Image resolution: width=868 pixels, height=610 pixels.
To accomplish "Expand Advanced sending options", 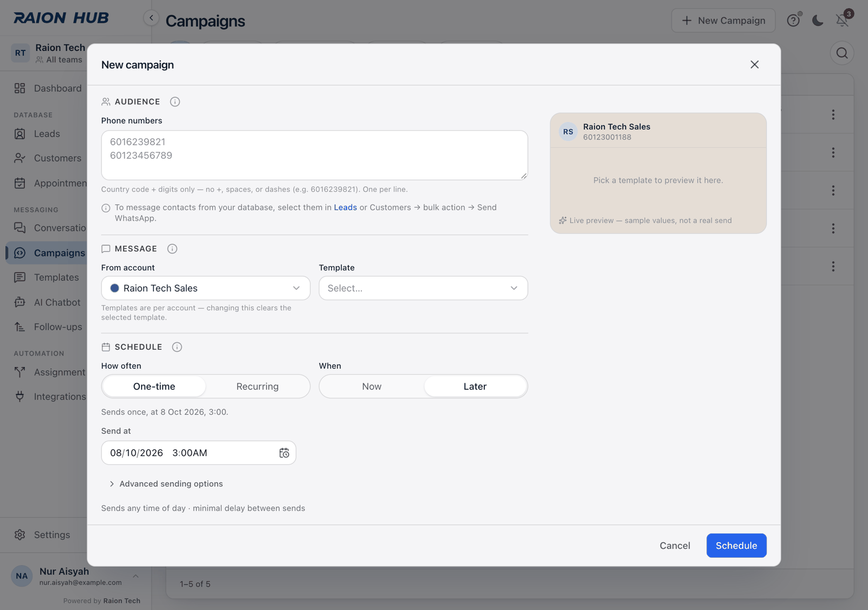I will click(x=166, y=484).
